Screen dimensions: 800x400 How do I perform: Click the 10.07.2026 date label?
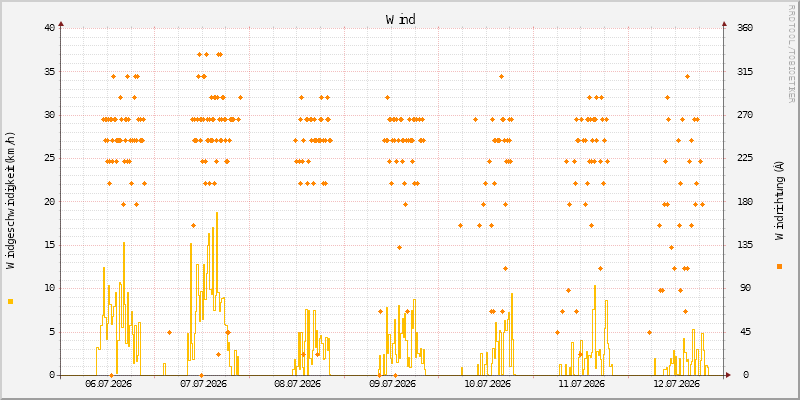[x=487, y=384]
